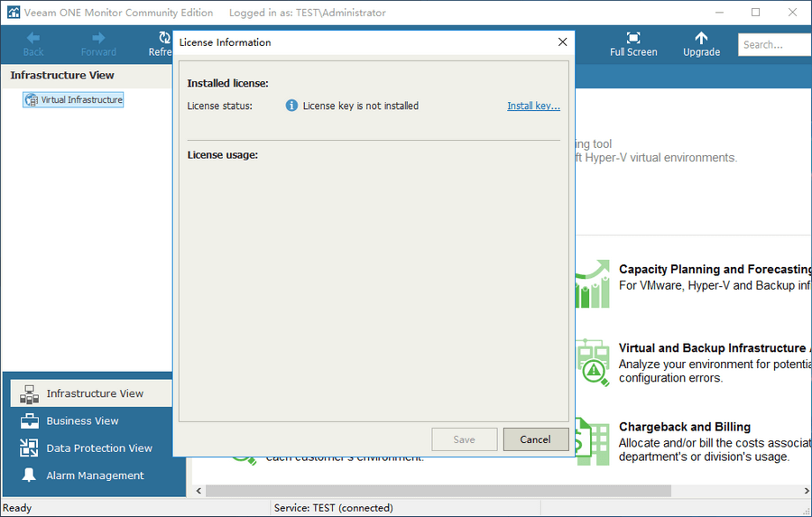Click the Back arrow toolbar icon
The height and width of the screenshot is (517, 812).
[x=33, y=38]
